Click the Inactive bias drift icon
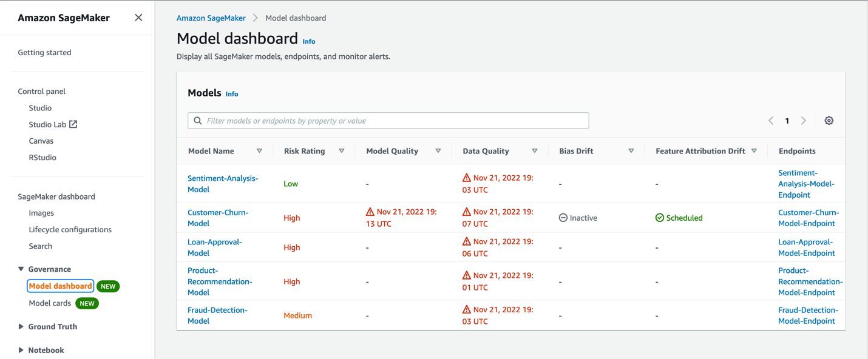Image resolution: width=868 pixels, height=359 pixels. click(x=563, y=218)
